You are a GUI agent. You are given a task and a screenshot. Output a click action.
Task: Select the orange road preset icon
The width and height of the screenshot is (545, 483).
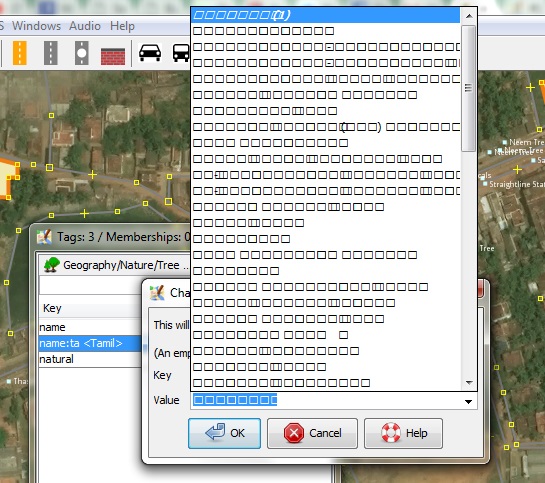point(20,53)
